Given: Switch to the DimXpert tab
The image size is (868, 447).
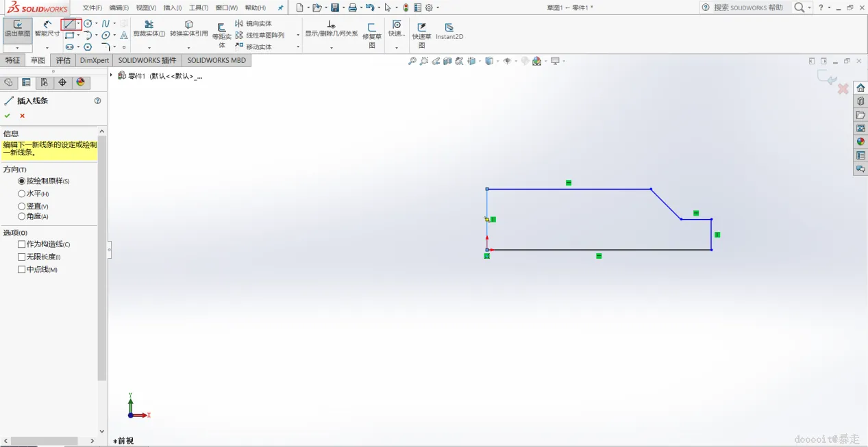Looking at the screenshot, I should [x=94, y=60].
